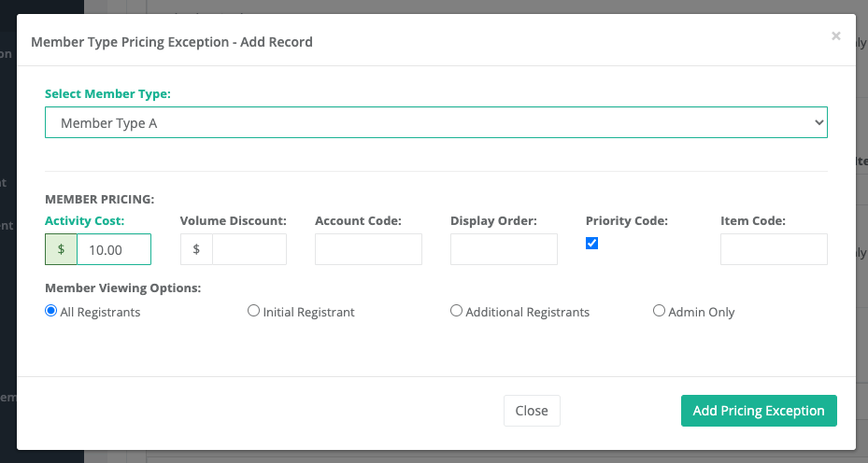Select the All Registrants radio option
868x463 pixels.
pyautogui.click(x=51, y=311)
